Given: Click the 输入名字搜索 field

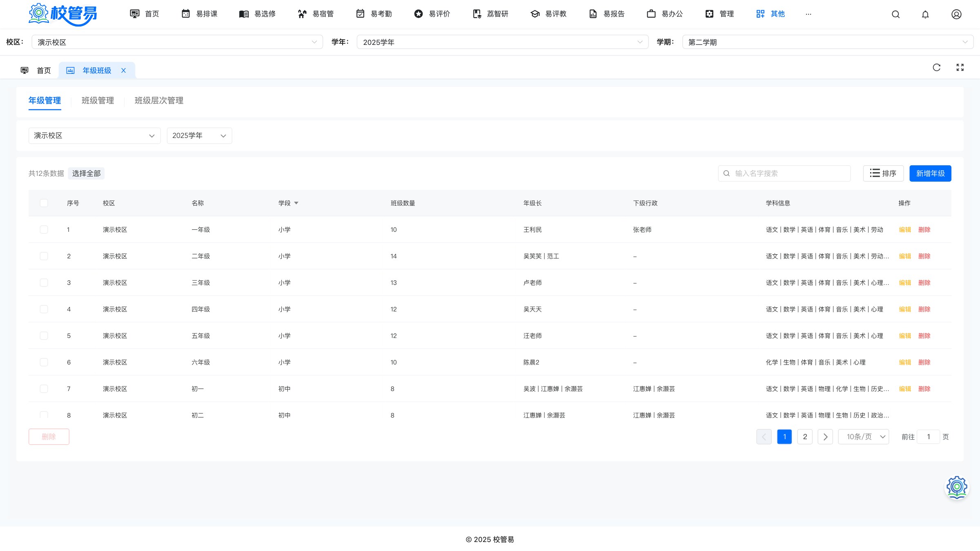Looking at the screenshot, I should pos(784,173).
